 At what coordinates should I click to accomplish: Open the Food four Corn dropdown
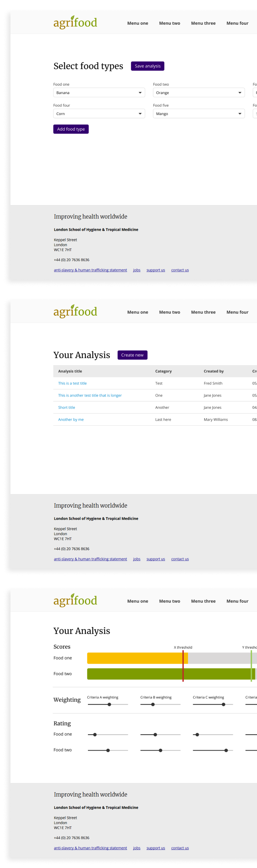(x=99, y=114)
